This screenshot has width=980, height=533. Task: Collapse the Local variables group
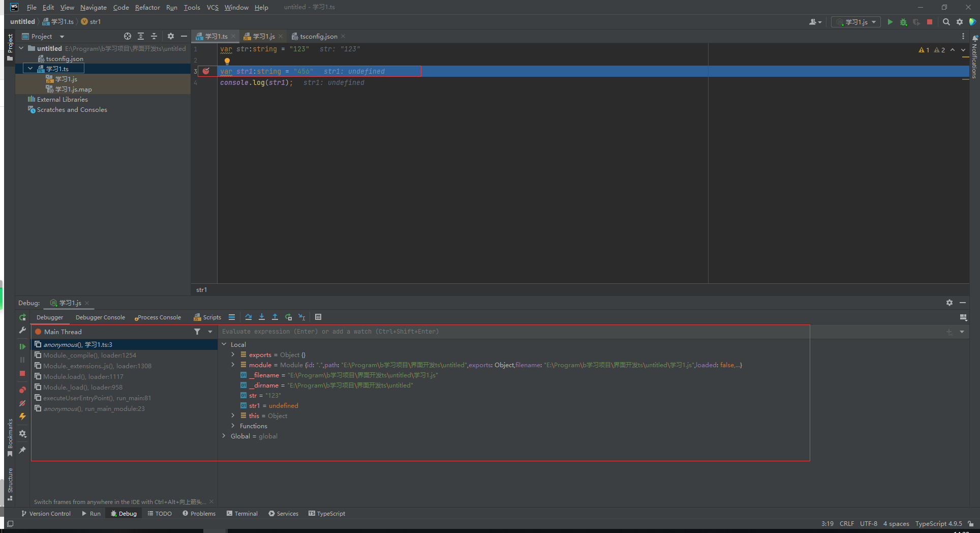pyautogui.click(x=224, y=344)
